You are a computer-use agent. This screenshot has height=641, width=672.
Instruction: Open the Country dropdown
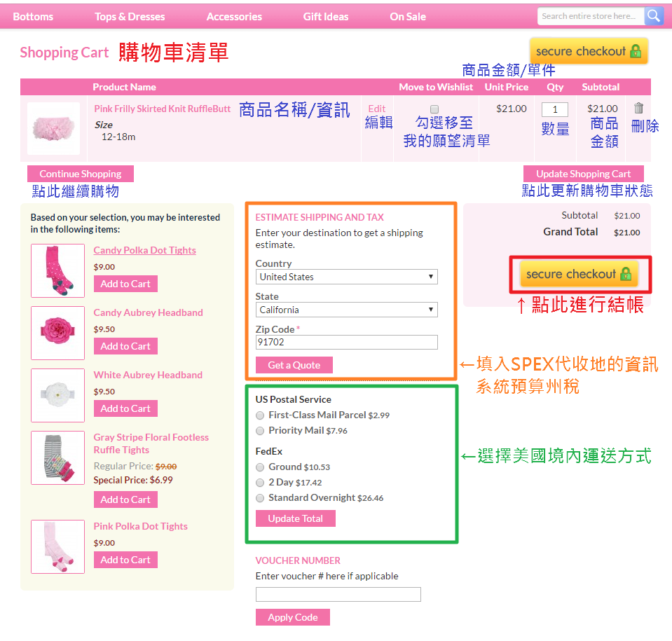[346, 277]
